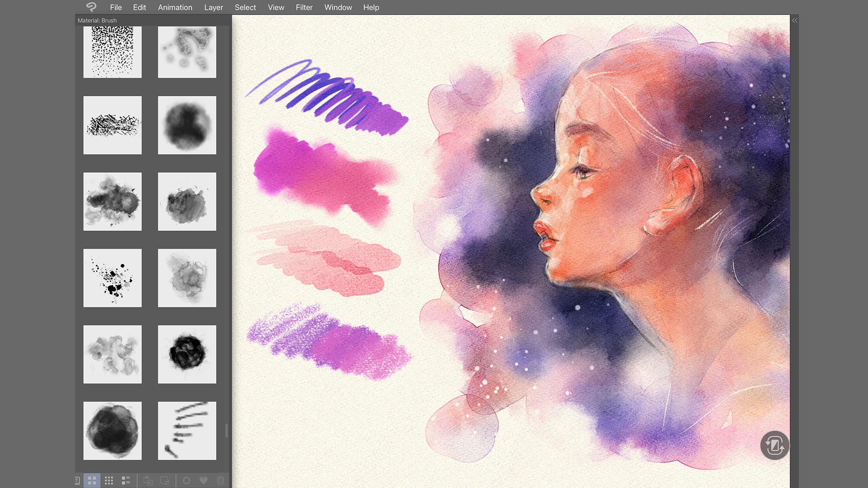Switch to the small grid thumbnail view
The image size is (868, 488).
[x=109, y=480]
